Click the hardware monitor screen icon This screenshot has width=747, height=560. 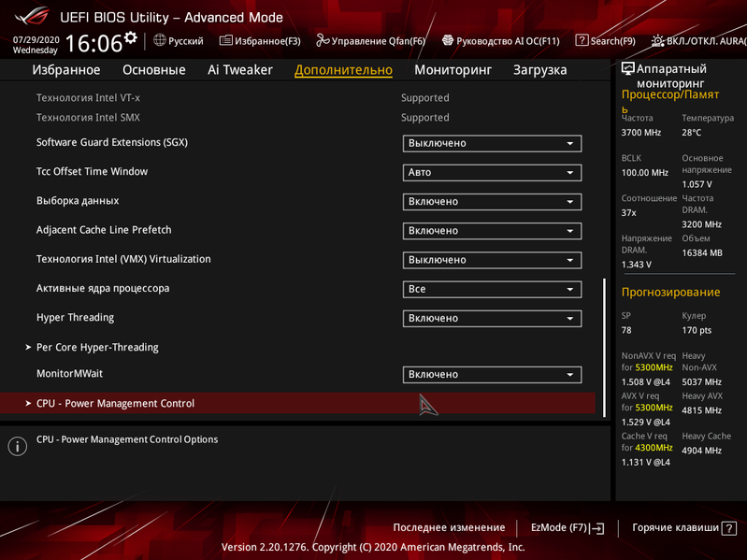(x=628, y=68)
